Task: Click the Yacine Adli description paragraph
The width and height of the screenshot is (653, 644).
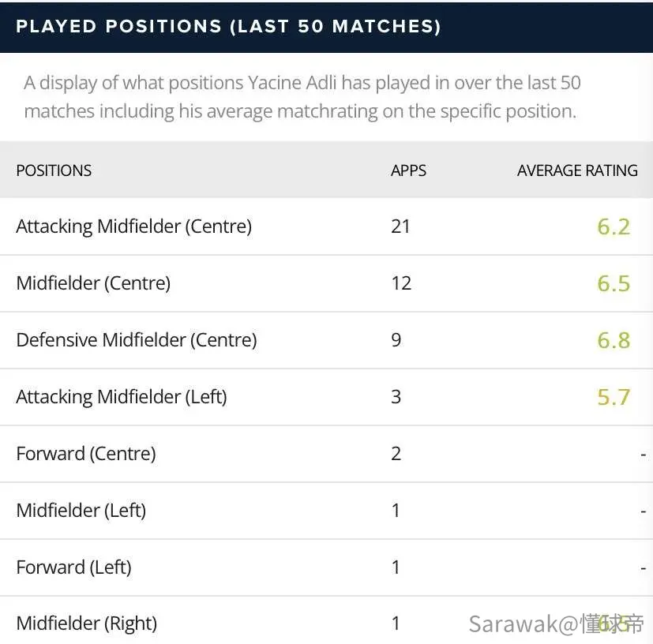Action: coord(302,97)
